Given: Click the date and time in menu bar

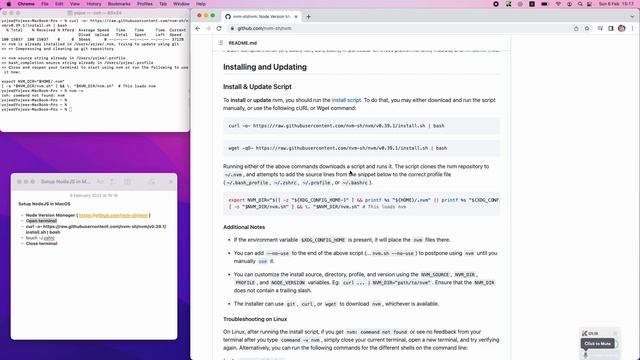Looking at the screenshot, I should (x=616, y=4).
